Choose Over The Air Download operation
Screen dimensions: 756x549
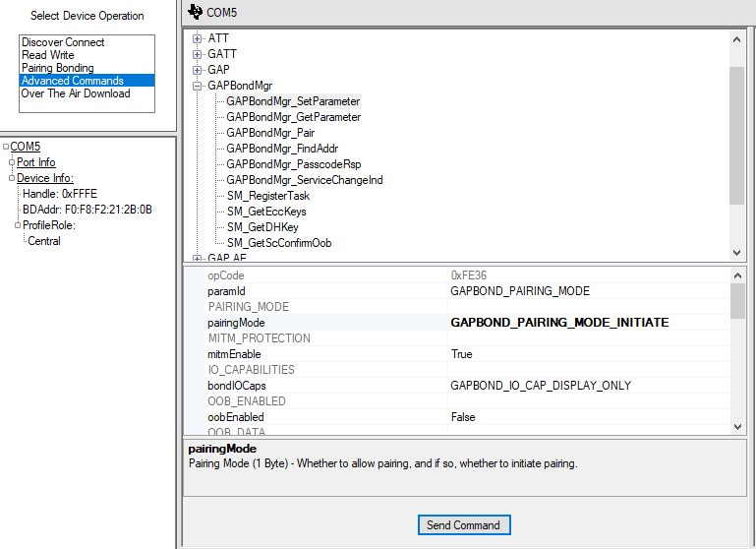(x=75, y=93)
